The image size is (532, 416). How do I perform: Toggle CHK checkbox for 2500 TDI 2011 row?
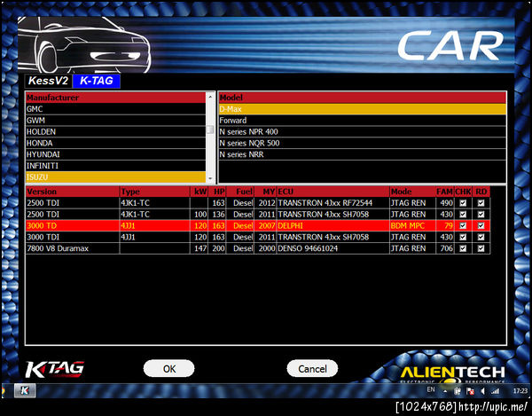pos(463,214)
